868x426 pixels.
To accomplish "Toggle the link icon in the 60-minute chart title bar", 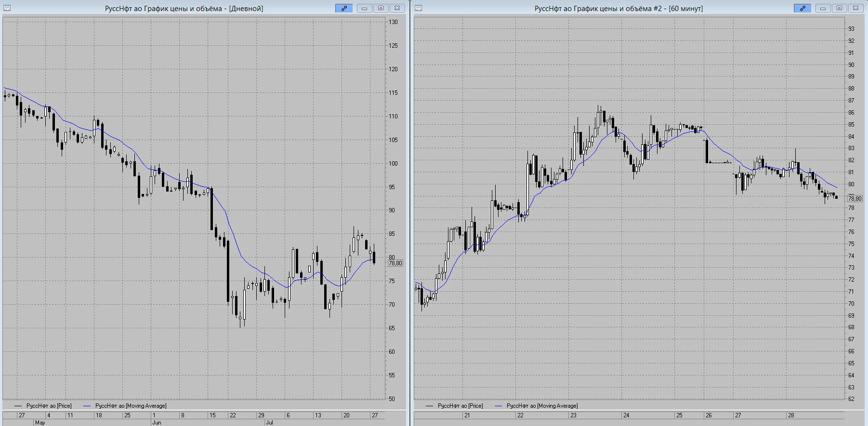I will [803, 8].
